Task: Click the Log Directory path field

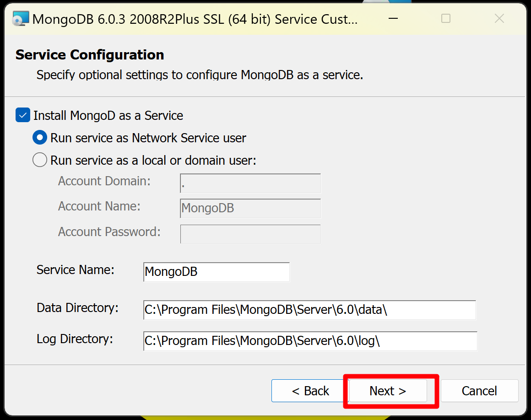Action: point(310,341)
